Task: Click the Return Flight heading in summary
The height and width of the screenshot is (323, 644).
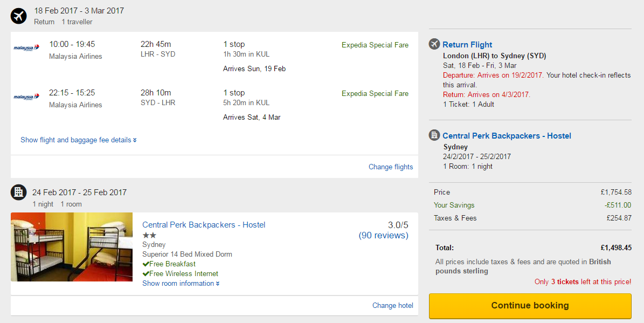Action: (x=467, y=45)
